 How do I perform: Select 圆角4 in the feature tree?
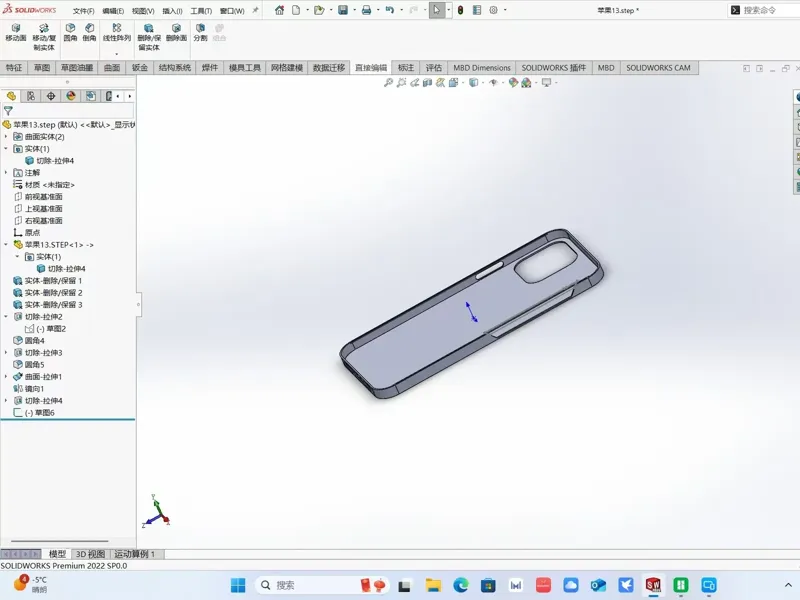[34, 341]
